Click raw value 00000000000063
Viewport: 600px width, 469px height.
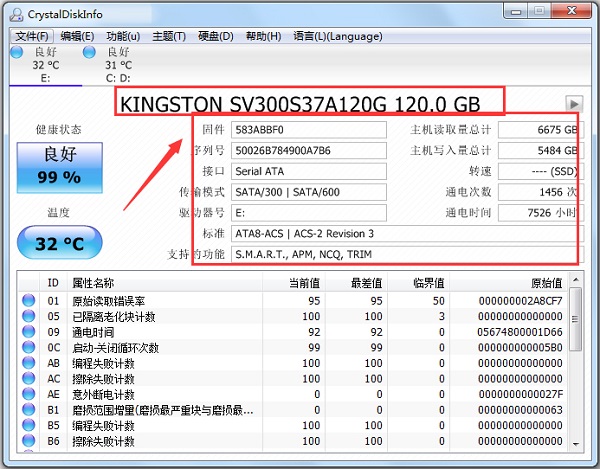coord(520,410)
